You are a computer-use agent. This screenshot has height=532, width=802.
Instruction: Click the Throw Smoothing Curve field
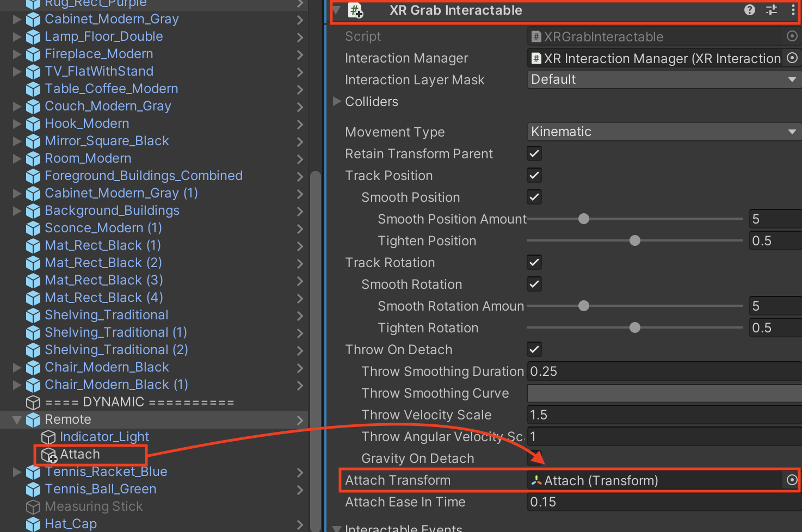664,393
